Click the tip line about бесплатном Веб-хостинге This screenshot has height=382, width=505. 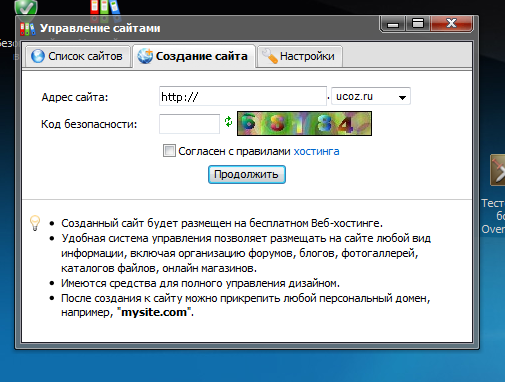(222, 223)
